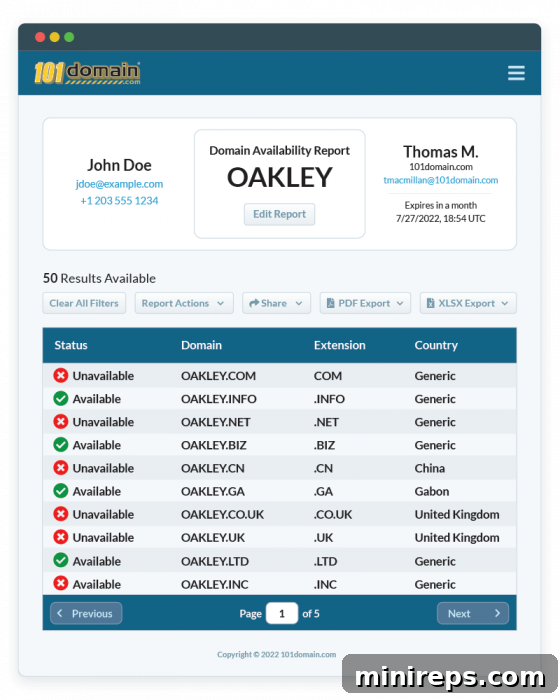The height and width of the screenshot is (700, 560).
Task: Click the red window close dot
Action: (40, 37)
